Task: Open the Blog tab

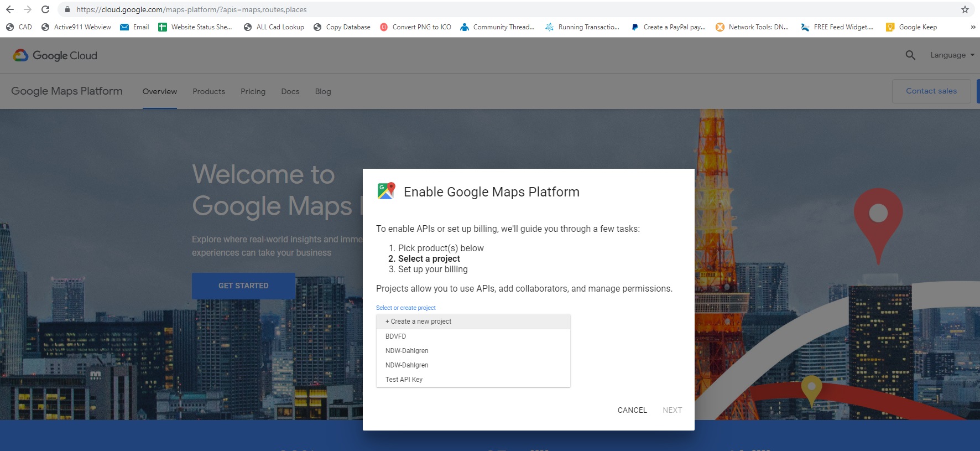Action: 323,91
